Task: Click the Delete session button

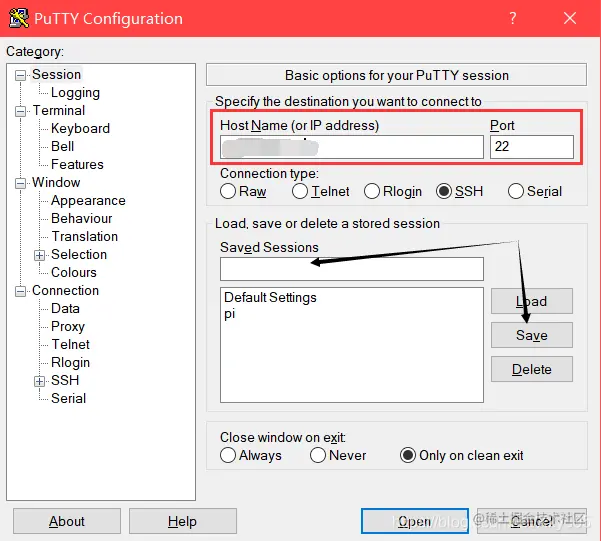Action: point(532,369)
